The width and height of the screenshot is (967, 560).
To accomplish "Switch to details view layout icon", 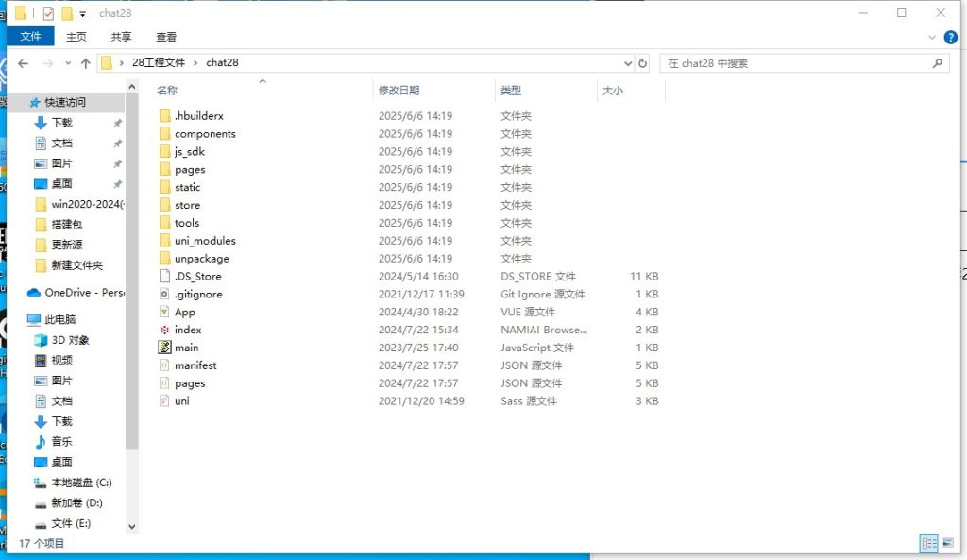I will click(x=928, y=543).
